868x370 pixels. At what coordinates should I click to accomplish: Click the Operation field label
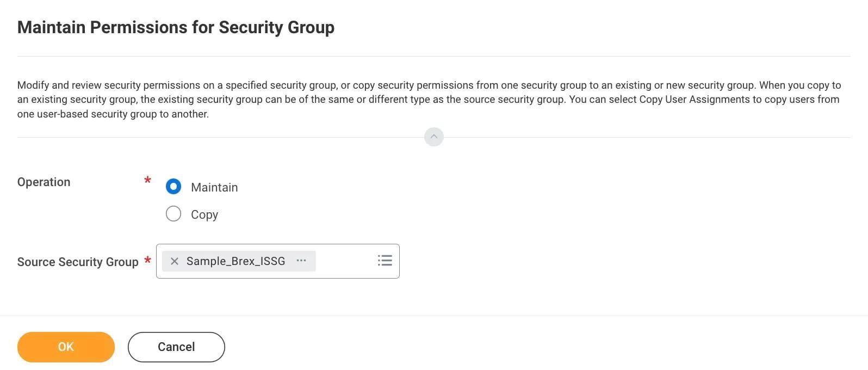44,182
